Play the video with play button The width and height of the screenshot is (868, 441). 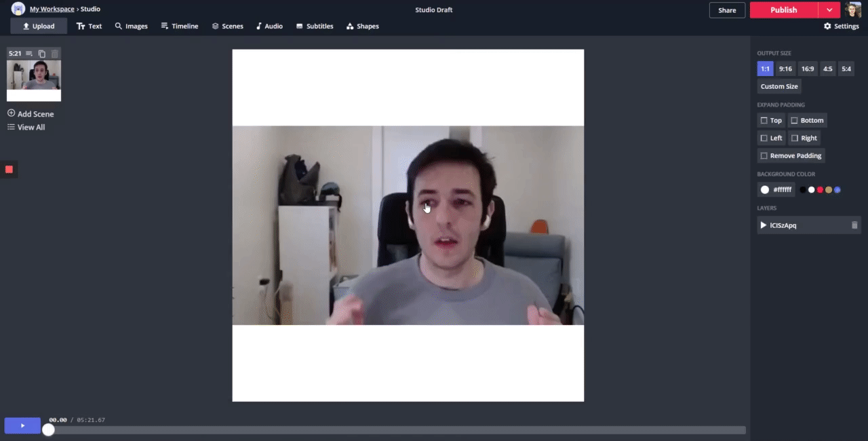22,425
